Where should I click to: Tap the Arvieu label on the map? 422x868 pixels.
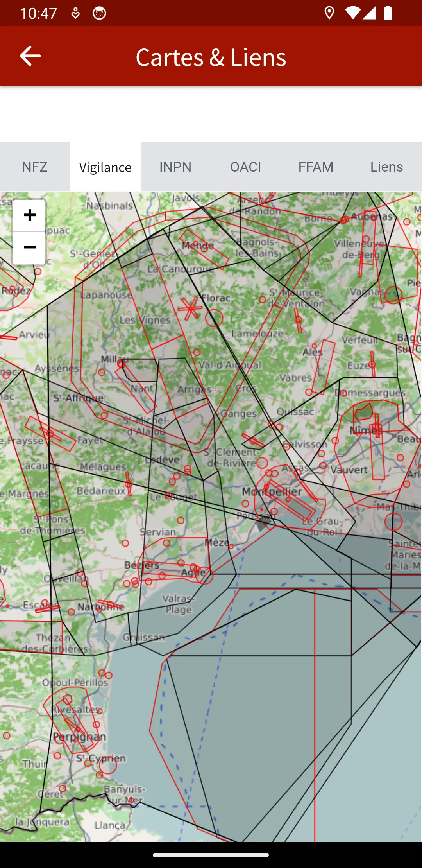(x=34, y=335)
